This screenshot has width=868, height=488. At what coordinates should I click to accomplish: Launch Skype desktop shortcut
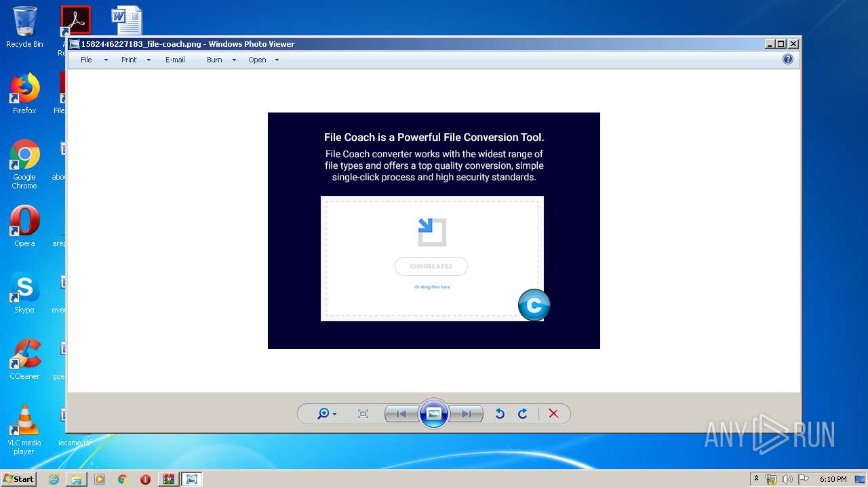point(24,293)
